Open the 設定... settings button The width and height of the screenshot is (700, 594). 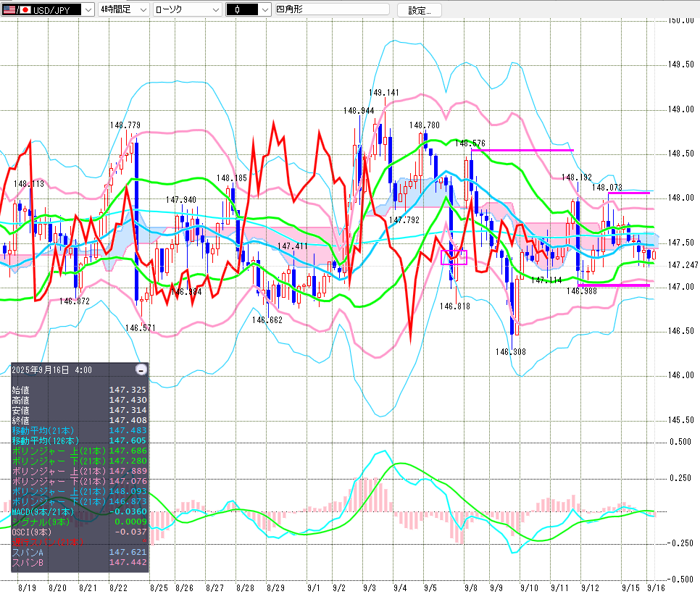pyautogui.click(x=419, y=10)
